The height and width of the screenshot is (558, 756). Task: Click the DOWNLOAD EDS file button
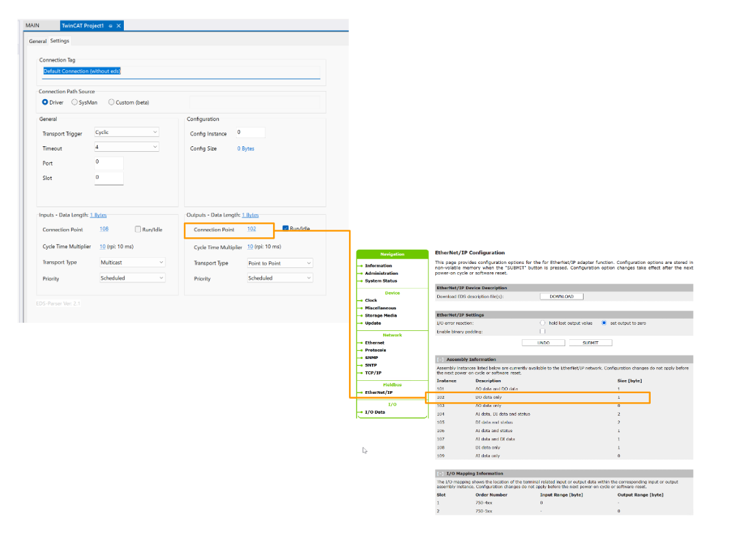[x=561, y=297]
